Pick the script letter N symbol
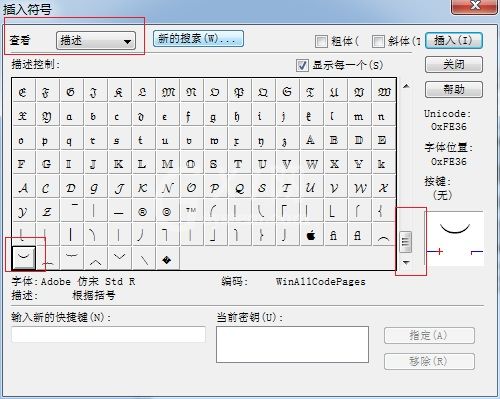The height and width of the screenshot is (399, 500). pos(167,188)
